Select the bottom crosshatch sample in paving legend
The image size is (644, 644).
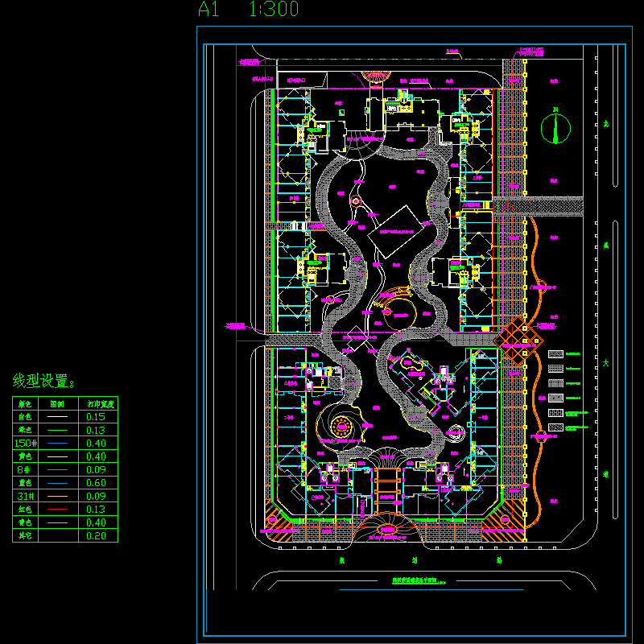tap(555, 427)
